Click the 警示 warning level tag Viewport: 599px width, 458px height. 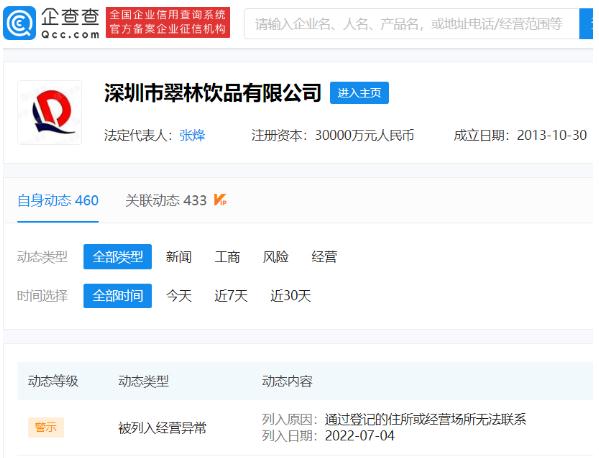(x=46, y=427)
